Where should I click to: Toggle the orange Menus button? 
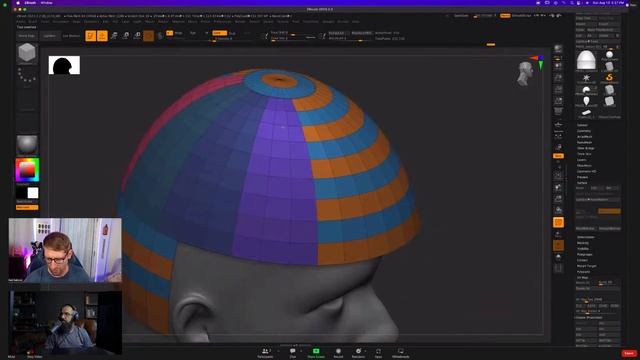505,16
